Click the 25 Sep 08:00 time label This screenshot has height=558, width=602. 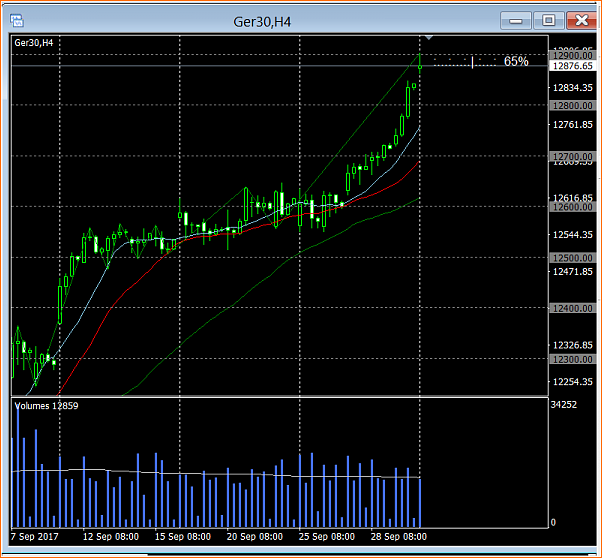327,536
